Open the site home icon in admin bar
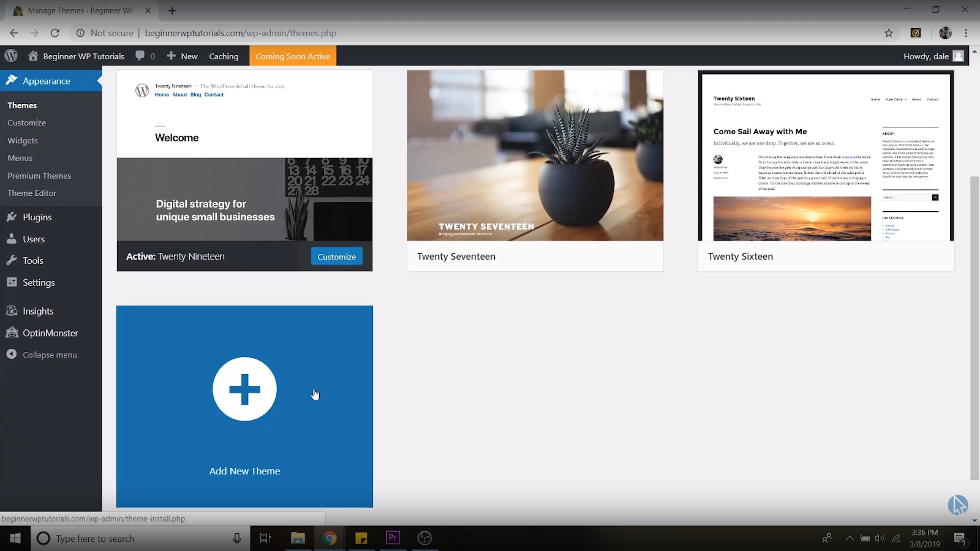Image resolution: width=980 pixels, height=551 pixels. point(33,56)
